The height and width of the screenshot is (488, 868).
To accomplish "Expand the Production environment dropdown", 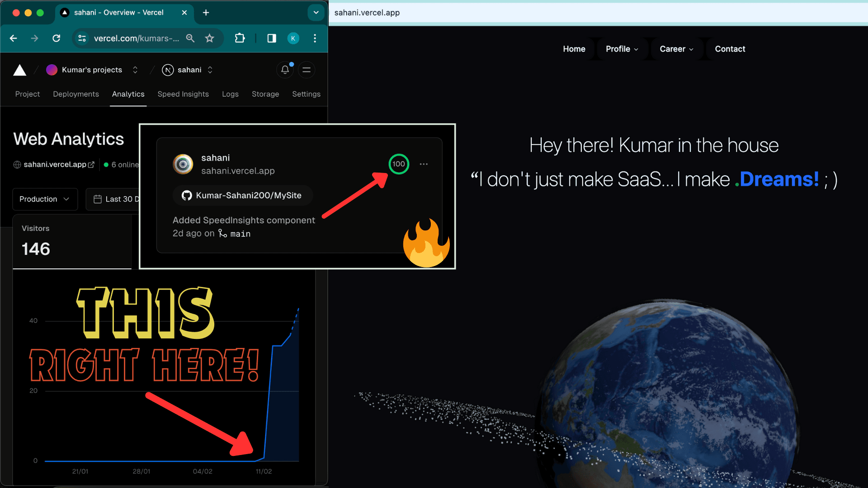I will click(45, 199).
